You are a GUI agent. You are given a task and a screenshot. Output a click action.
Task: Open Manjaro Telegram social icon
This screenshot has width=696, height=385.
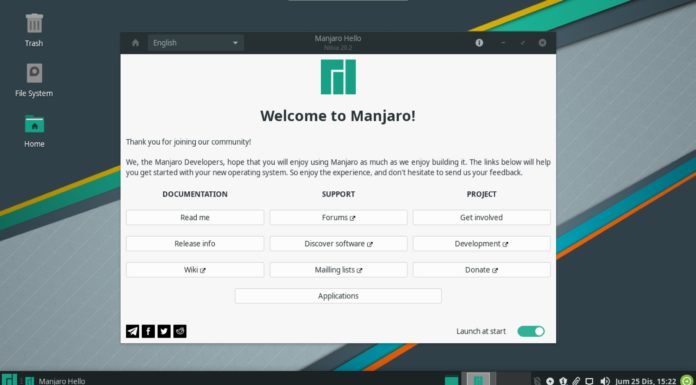tap(132, 331)
